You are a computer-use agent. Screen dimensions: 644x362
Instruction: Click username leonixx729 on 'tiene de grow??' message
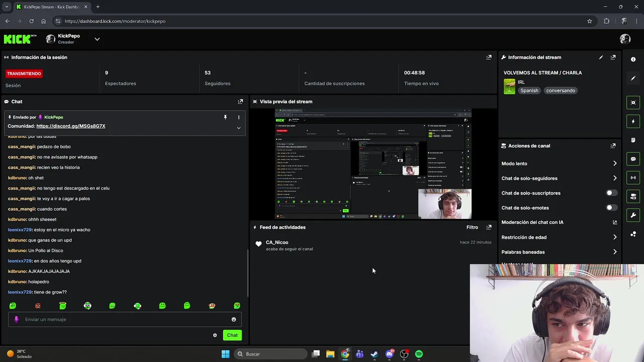pos(20,292)
